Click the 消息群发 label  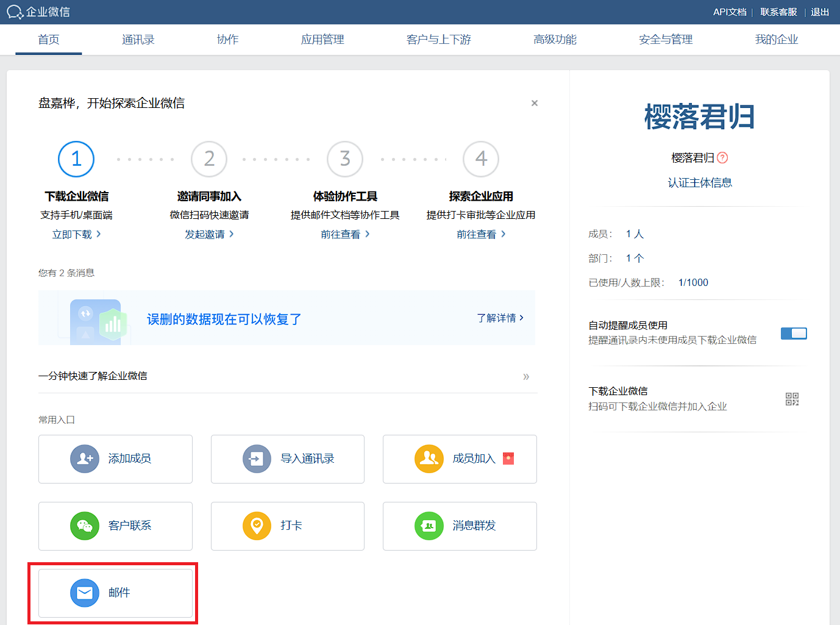click(474, 526)
